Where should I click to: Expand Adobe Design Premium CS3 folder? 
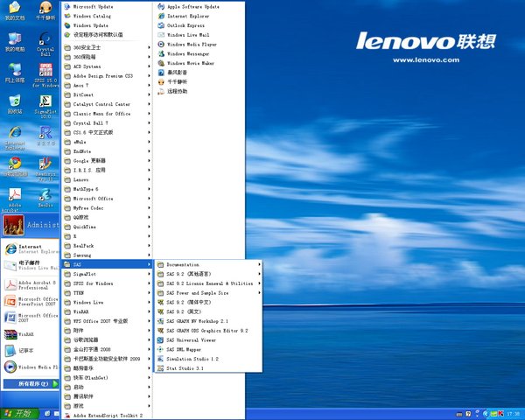107,76
